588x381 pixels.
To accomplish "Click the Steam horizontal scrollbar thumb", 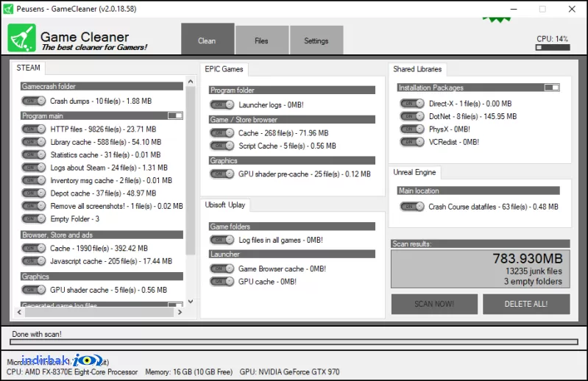I will (99, 312).
